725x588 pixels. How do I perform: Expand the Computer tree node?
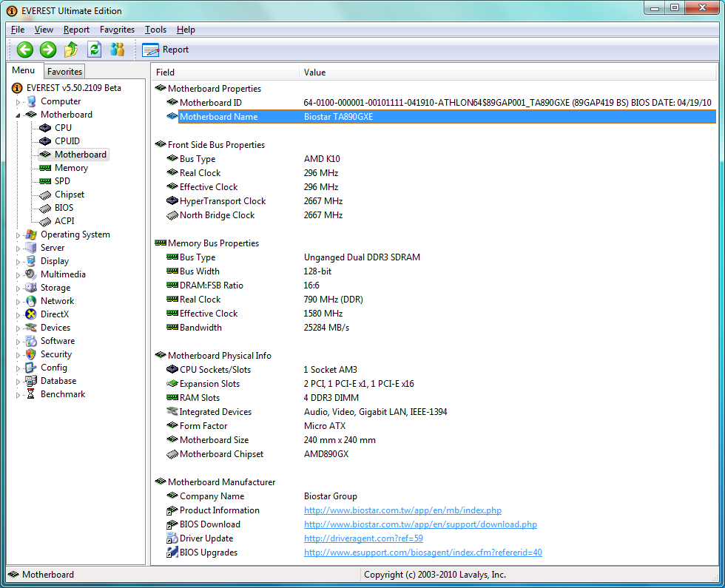tap(18, 102)
